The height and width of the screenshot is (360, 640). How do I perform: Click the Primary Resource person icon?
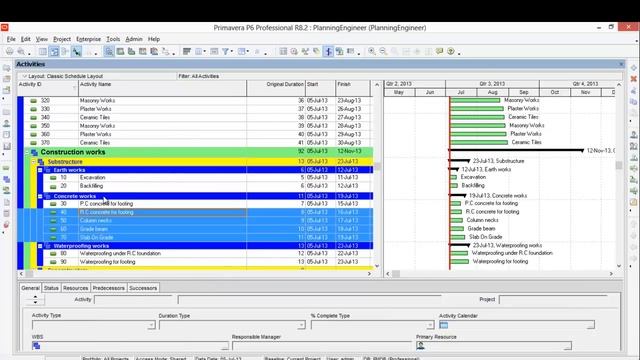click(x=421, y=346)
